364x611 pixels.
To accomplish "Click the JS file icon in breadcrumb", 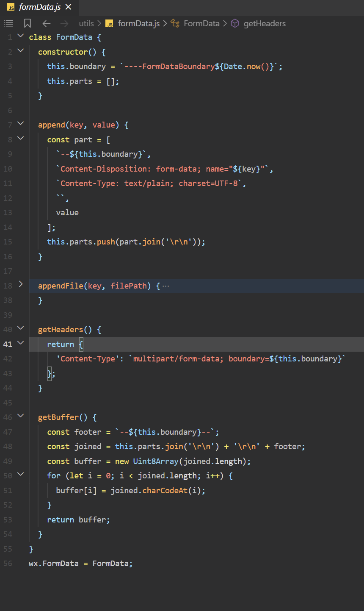I will click(x=109, y=24).
